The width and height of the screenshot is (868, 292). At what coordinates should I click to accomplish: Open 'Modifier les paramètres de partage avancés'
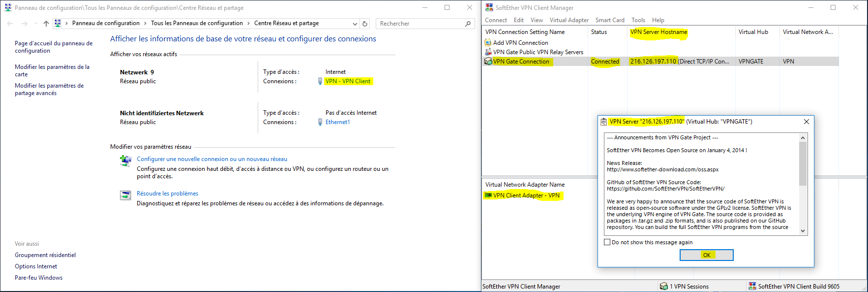point(49,89)
